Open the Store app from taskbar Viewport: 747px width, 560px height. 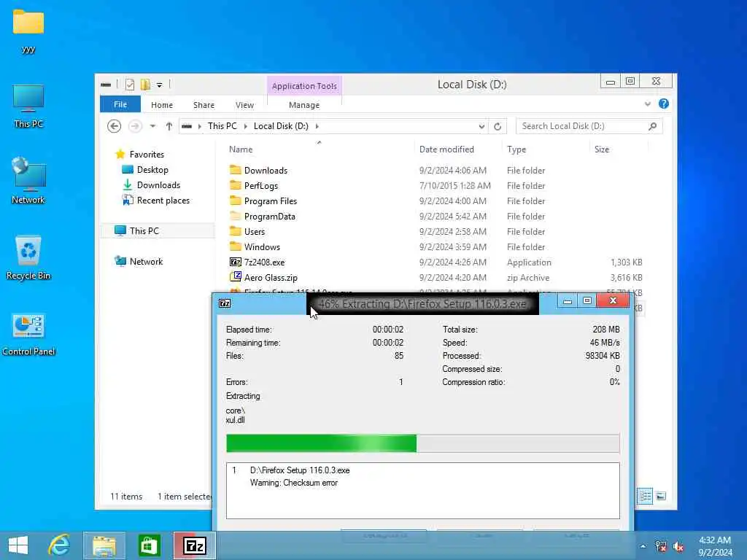tap(149, 545)
